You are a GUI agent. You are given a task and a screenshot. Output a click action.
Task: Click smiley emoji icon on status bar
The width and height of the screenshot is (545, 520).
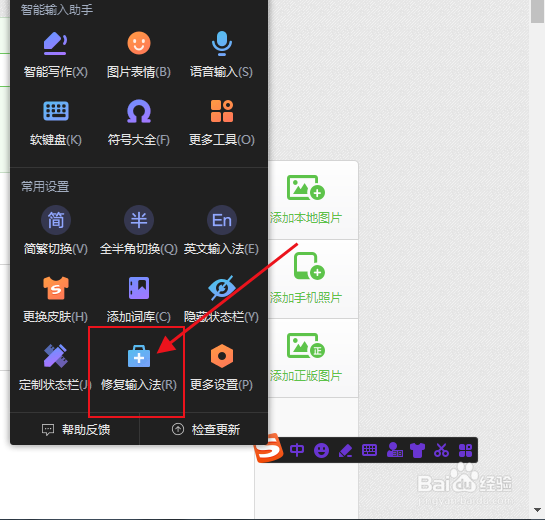pyautogui.click(x=321, y=450)
